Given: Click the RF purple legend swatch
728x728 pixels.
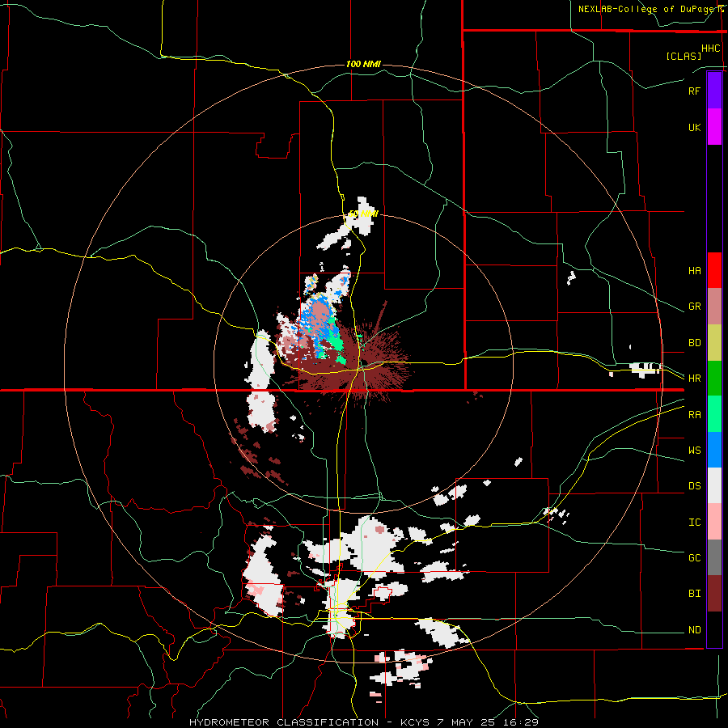Looking at the screenshot, I should 714,90.
